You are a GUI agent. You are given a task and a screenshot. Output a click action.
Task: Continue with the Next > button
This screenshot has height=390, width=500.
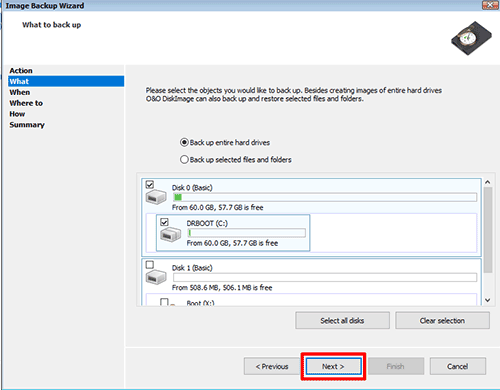click(333, 366)
